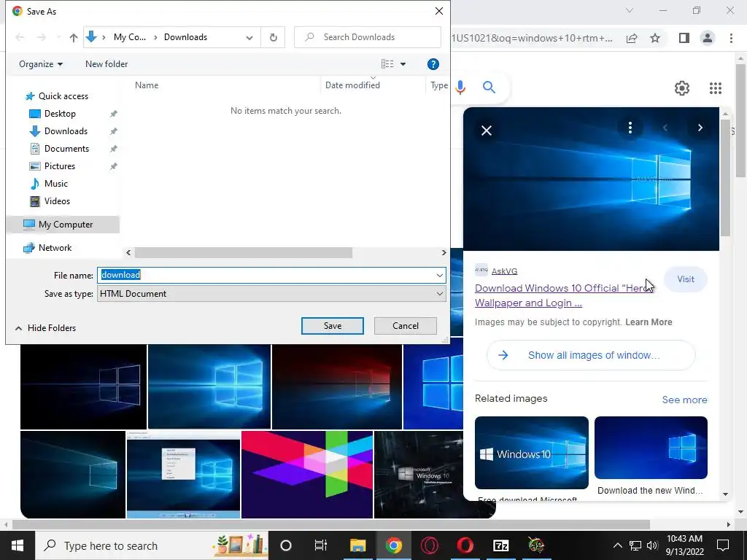Open colorful geometric wallpaper thumbnail
This screenshot has height=560, width=747.
coord(307,474)
